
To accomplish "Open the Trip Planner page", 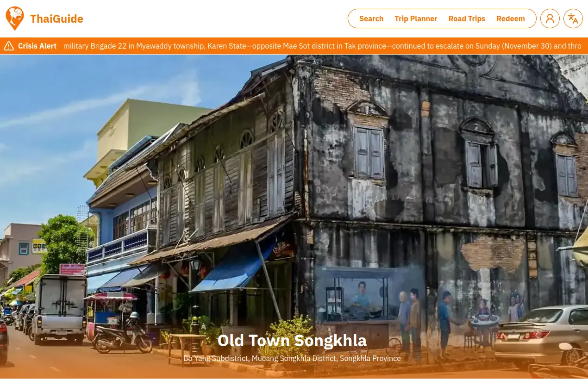I will [x=415, y=19].
